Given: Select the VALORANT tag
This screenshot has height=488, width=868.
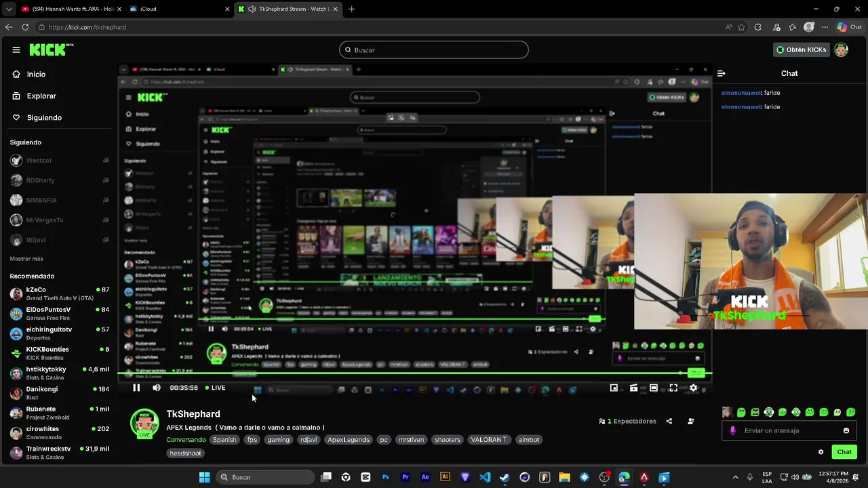Looking at the screenshot, I should [489, 440].
